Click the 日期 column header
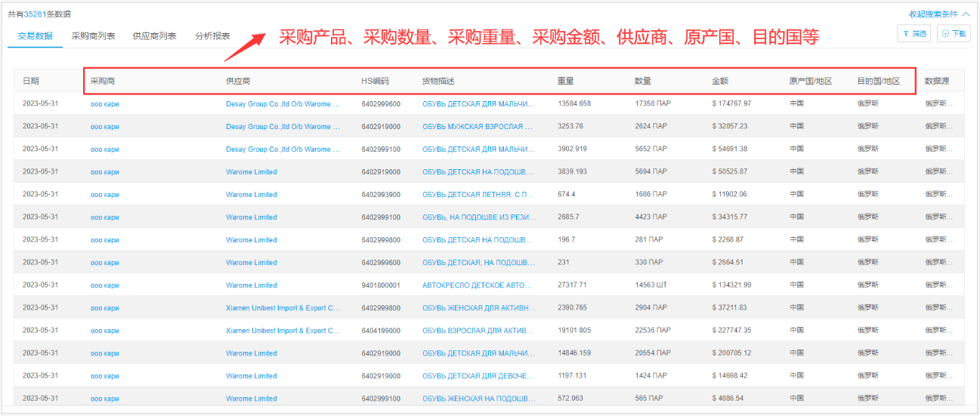The image size is (980, 416). coord(31,81)
